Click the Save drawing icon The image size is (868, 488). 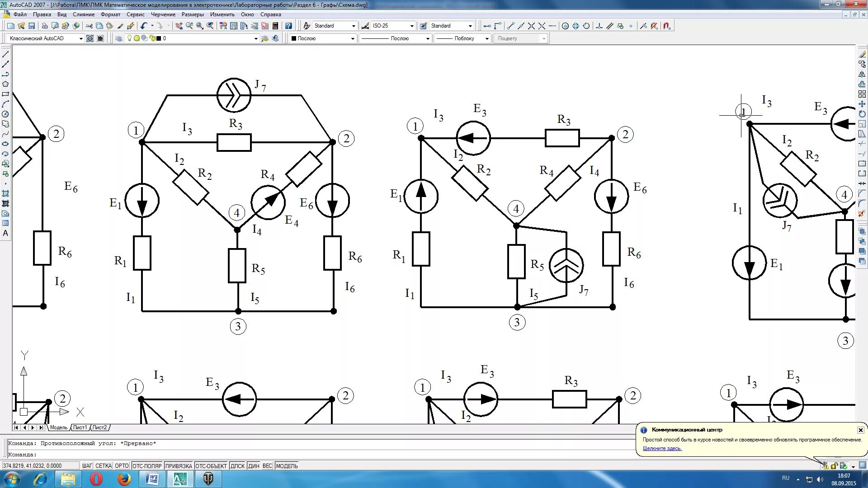32,26
